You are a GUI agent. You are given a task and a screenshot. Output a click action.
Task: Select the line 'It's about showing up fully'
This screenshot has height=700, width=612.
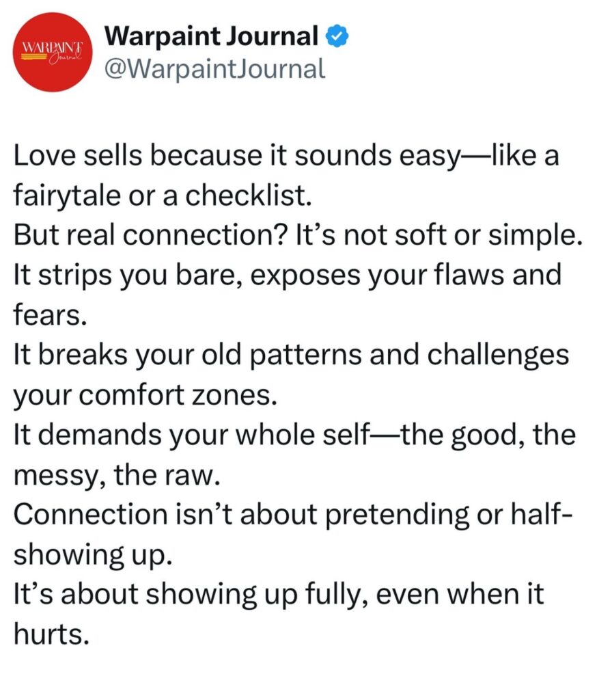pyautogui.click(x=279, y=595)
